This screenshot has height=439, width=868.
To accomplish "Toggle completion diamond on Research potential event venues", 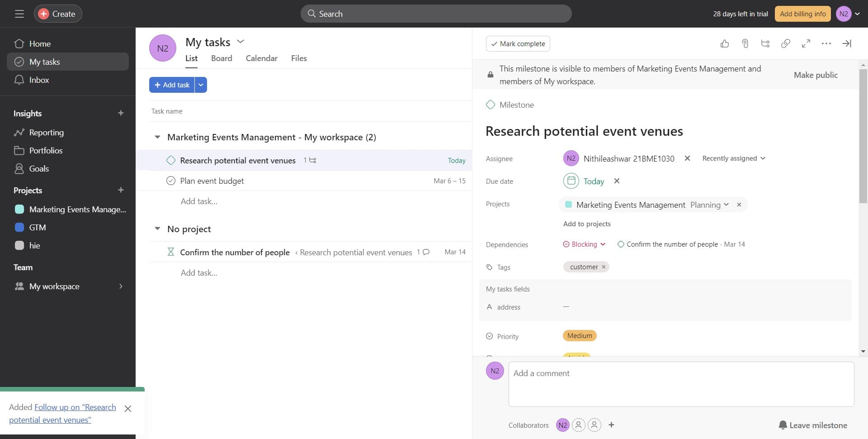I will coord(170,160).
